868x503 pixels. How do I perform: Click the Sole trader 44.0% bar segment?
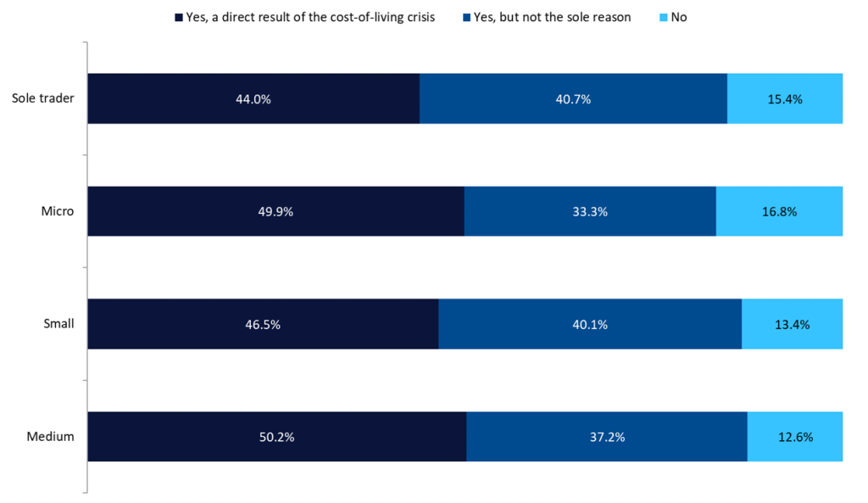point(253,98)
